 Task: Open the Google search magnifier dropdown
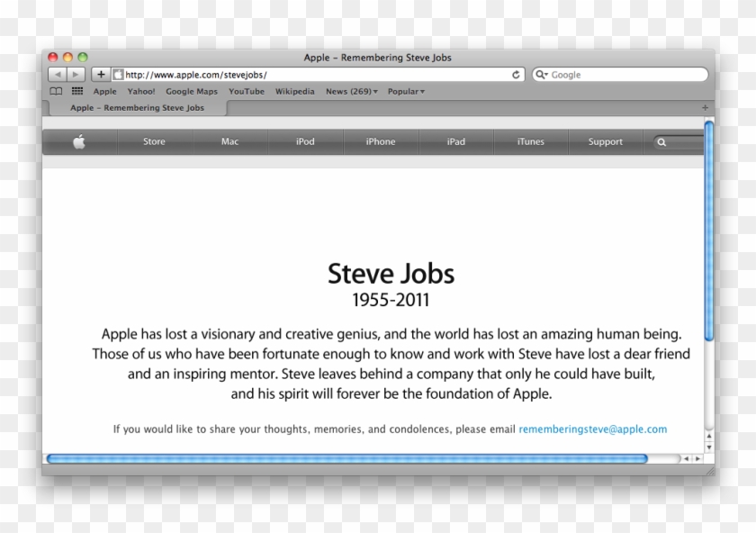542,75
